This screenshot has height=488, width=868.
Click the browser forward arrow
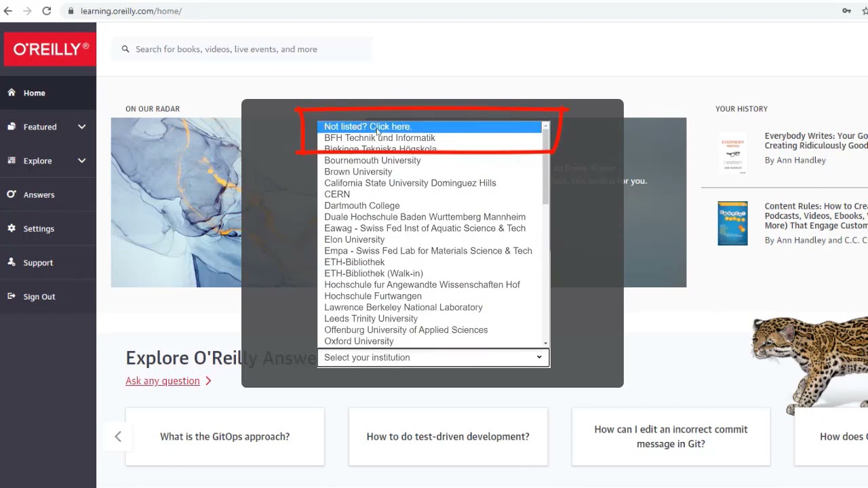pyautogui.click(x=27, y=11)
